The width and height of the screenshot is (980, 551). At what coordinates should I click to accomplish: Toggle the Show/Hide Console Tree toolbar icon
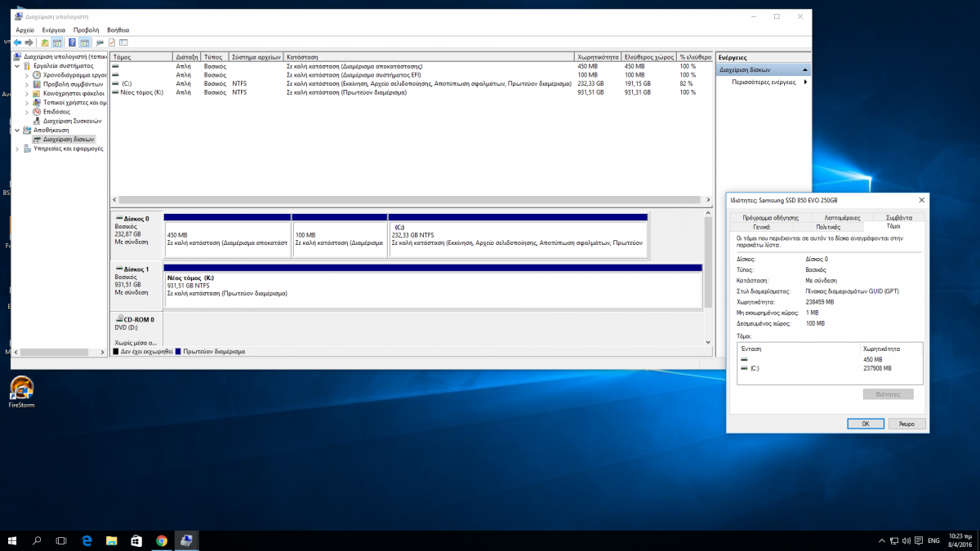[57, 42]
